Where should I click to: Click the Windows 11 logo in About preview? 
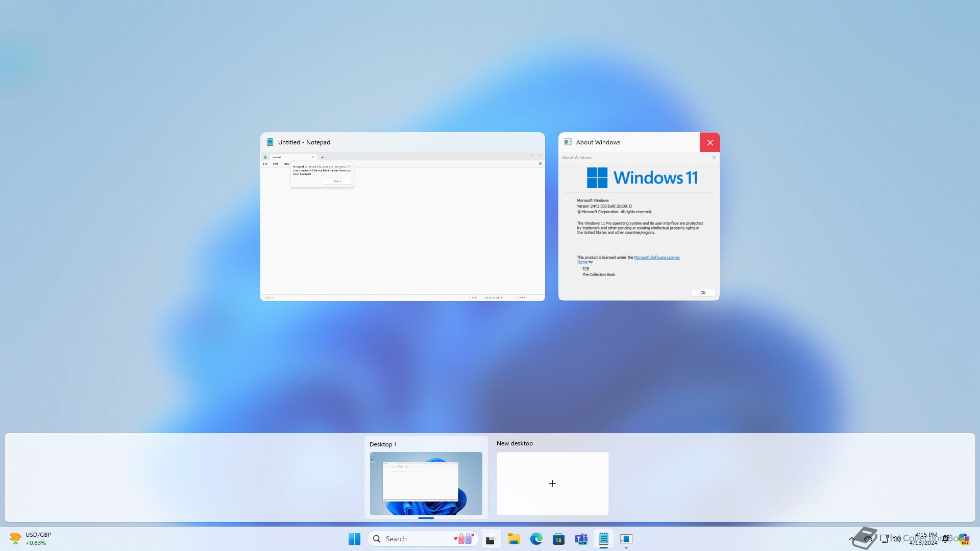tap(642, 178)
